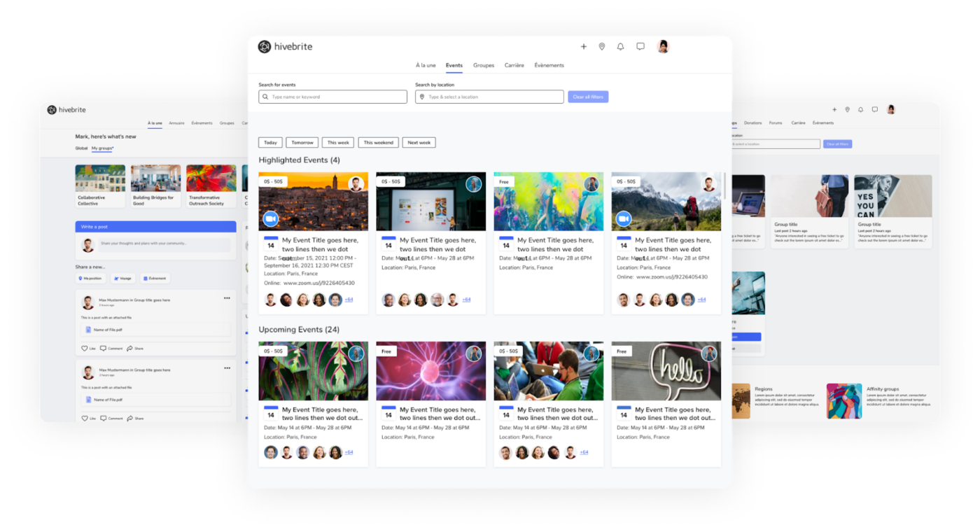
Task: Click the search magnifier icon in the Search for events field
Action: click(x=265, y=97)
